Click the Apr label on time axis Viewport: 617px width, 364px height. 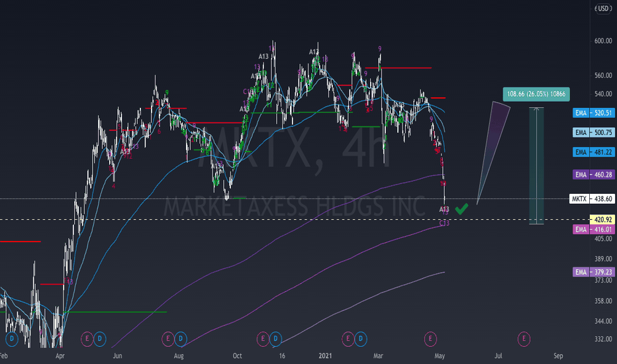tap(60, 356)
